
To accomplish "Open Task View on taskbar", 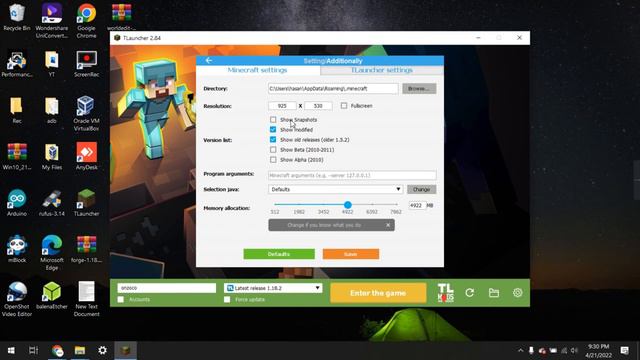I will click(33, 350).
